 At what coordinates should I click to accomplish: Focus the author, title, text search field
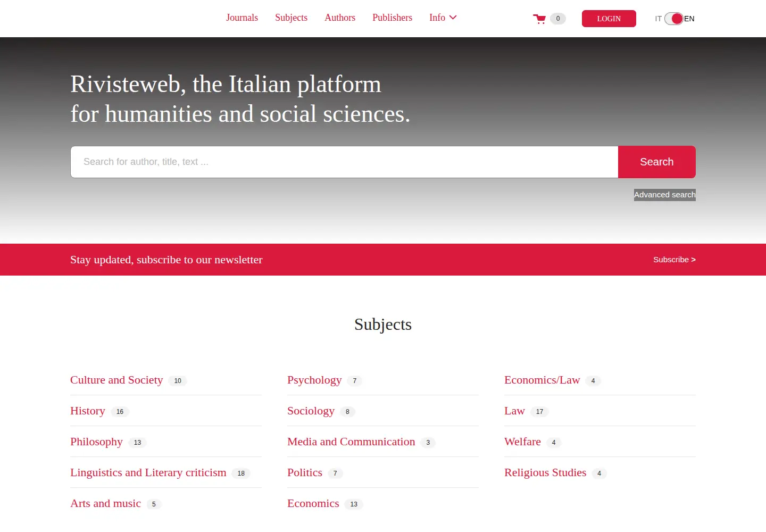(x=344, y=162)
